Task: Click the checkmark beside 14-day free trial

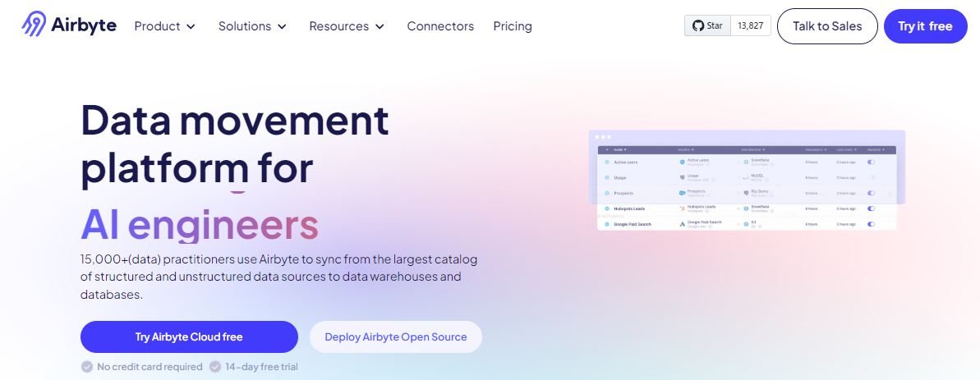Action: click(215, 366)
